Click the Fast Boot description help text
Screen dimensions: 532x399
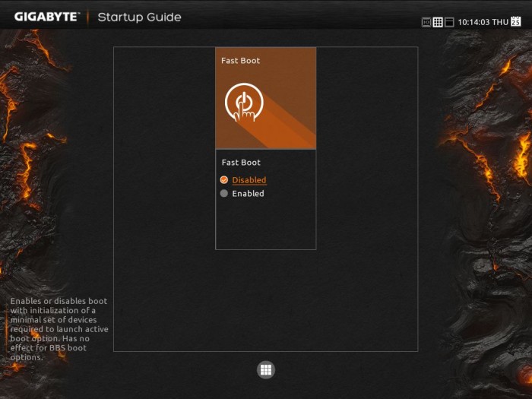[x=59, y=329]
